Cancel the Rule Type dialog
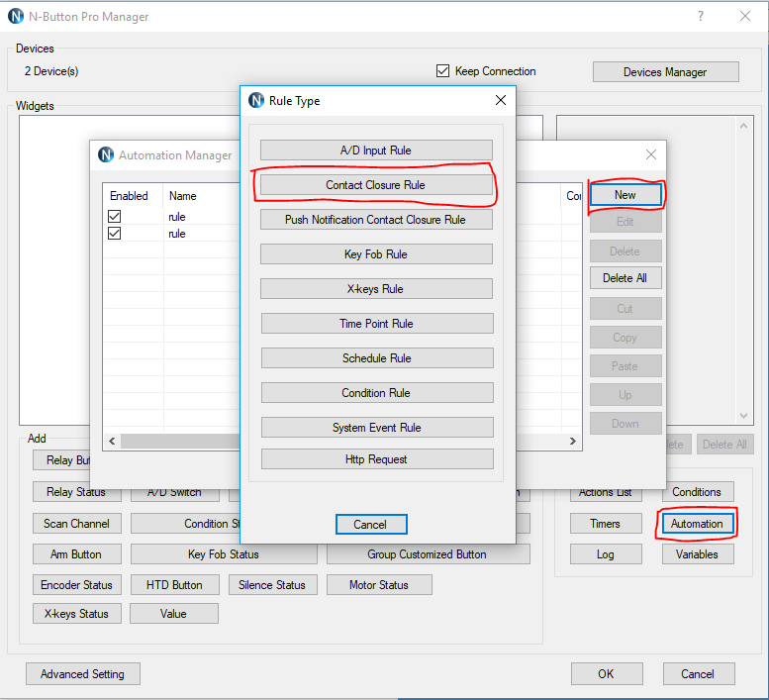Image resolution: width=769 pixels, height=700 pixels. pyautogui.click(x=371, y=525)
